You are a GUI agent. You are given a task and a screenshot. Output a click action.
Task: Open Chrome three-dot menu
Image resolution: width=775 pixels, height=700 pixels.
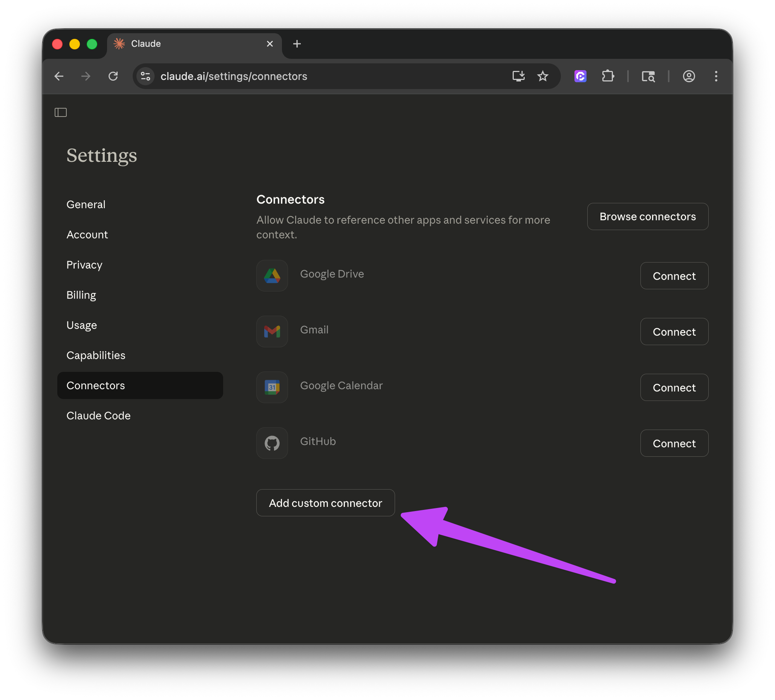coord(716,76)
